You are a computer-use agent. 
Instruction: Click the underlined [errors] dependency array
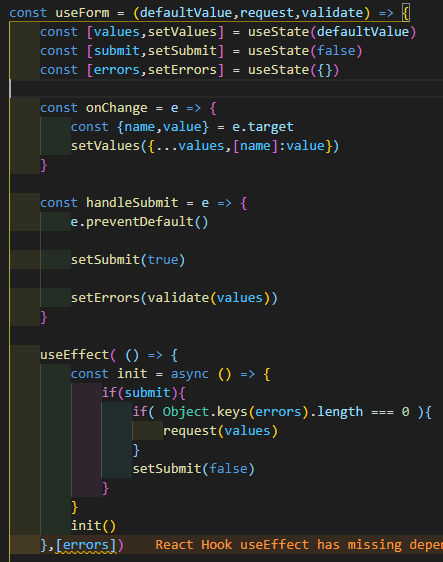[86, 545]
